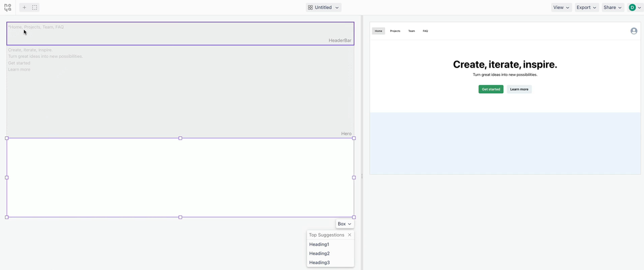The width and height of the screenshot is (644, 270).
Task: Click the light blue box in preview
Action: coord(505,143)
